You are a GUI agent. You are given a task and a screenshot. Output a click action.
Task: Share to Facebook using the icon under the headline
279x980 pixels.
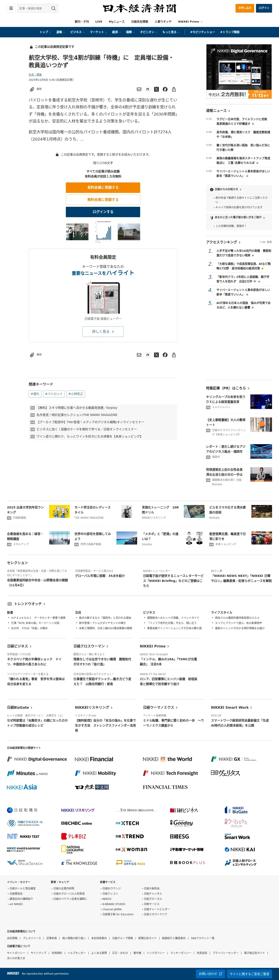point(165,89)
